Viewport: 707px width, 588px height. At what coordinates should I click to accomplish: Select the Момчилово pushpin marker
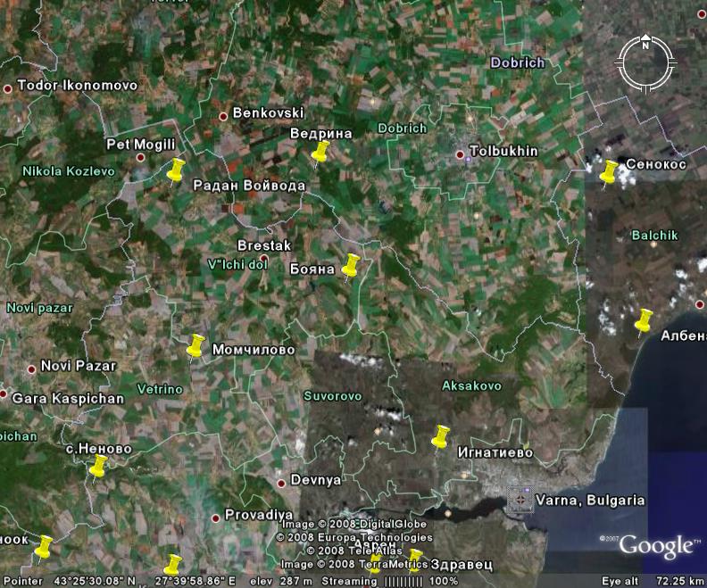coord(195,347)
